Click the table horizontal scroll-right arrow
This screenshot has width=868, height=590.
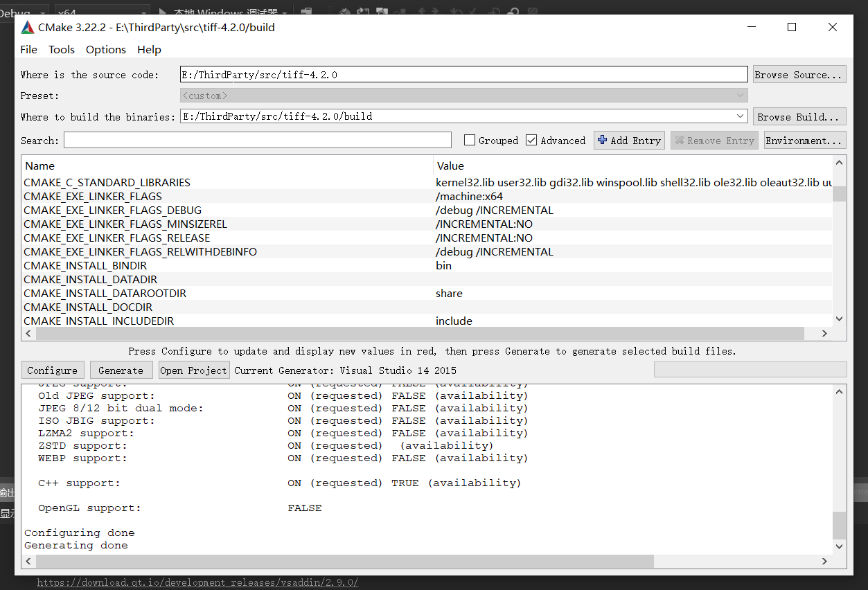pyautogui.click(x=824, y=333)
